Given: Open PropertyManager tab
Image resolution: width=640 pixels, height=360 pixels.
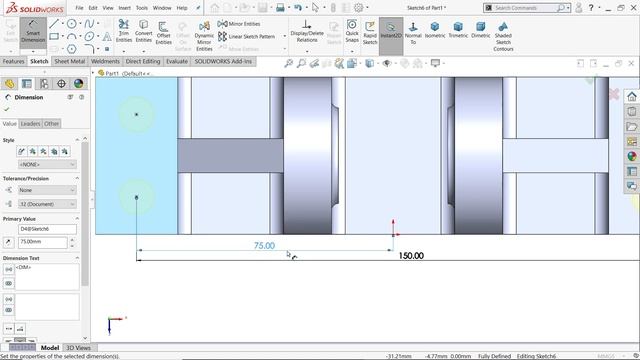Looking at the screenshot, I should 27,84.
